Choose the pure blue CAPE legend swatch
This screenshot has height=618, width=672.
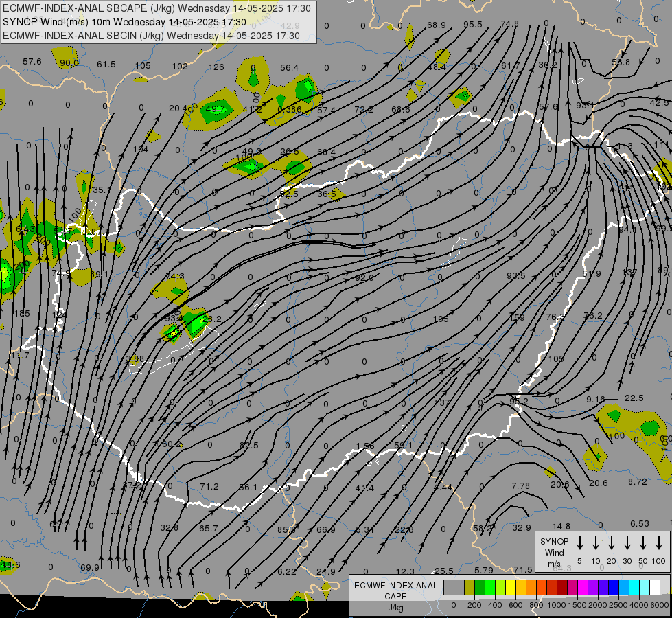(613, 588)
